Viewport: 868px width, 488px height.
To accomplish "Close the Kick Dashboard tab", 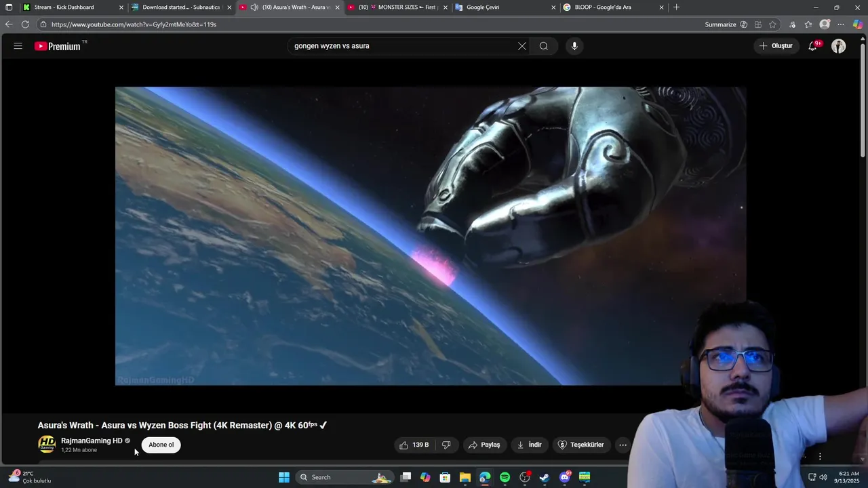I will coord(121,7).
